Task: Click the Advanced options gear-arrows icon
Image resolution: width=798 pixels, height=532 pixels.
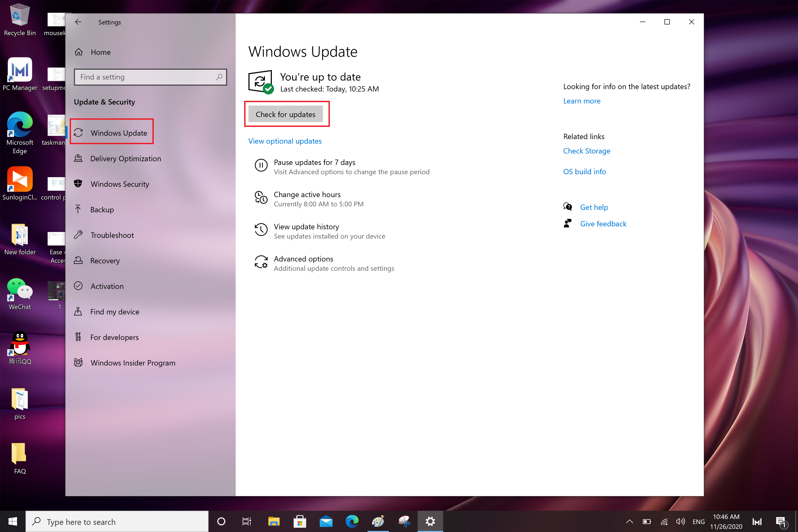Action: (x=261, y=261)
